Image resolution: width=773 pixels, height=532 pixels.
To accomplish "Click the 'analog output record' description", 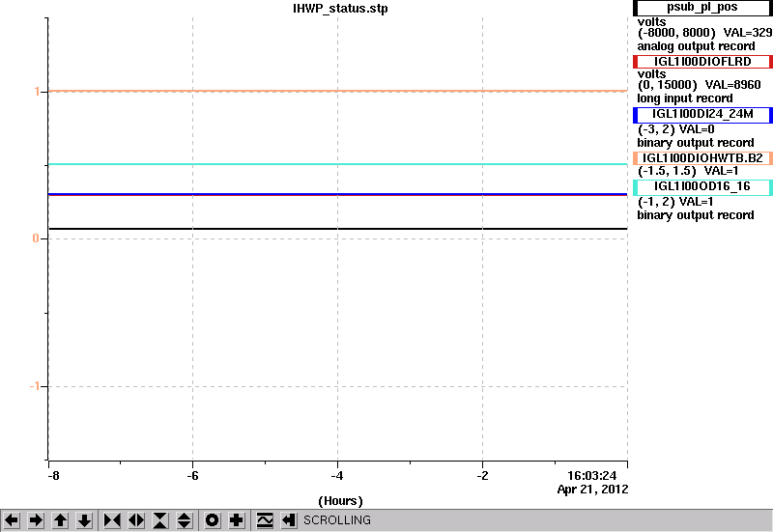I will pyautogui.click(x=696, y=46).
